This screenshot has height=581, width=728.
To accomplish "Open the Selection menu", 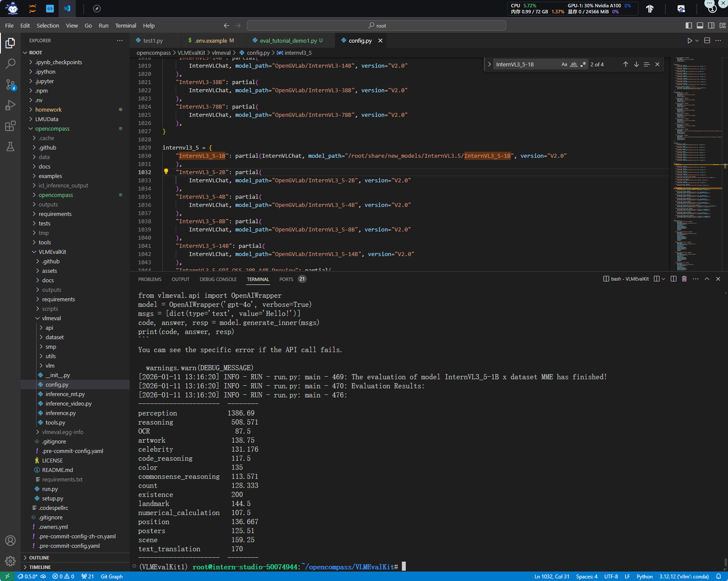I will pyautogui.click(x=48, y=26).
